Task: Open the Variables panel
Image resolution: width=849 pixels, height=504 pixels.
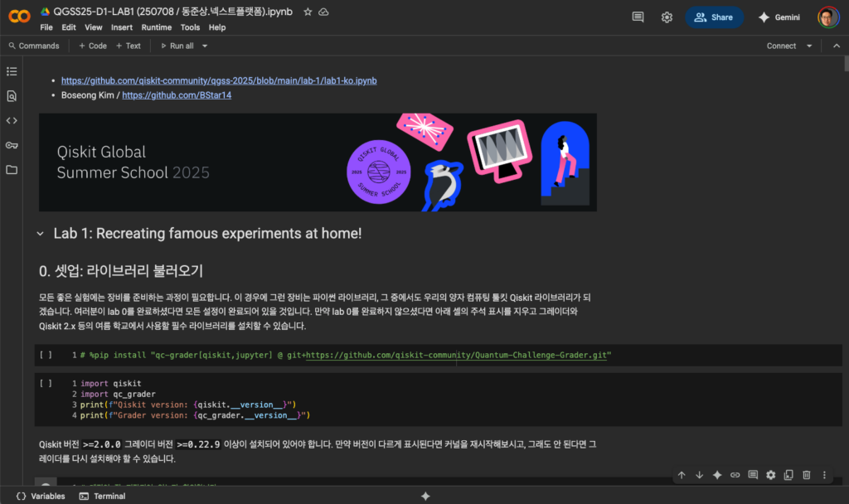Action: point(41,496)
